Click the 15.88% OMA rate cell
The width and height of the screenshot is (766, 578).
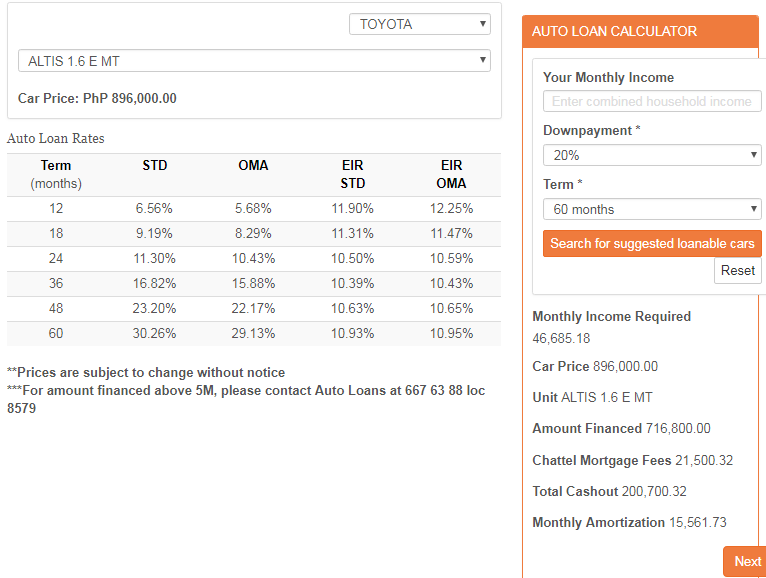click(x=253, y=283)
